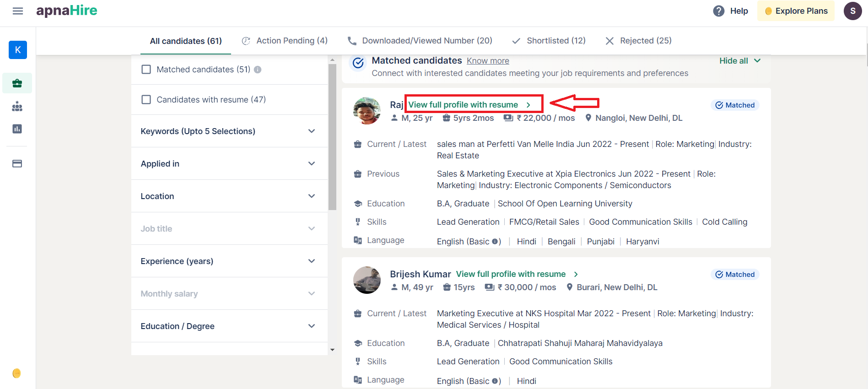Click the Punjabi language text
Image resolution: width=868 pixels, height=389 pixels.
[601, 242]
